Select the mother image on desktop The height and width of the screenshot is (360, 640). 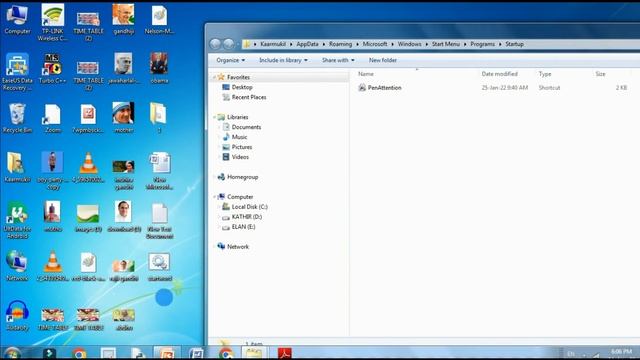(x=124, y=118)
